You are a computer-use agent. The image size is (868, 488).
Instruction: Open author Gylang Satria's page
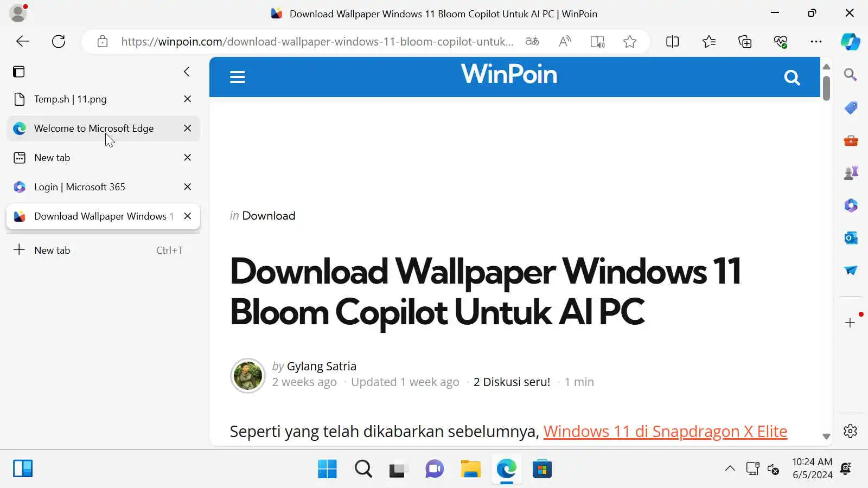click(x=321, y=367)
